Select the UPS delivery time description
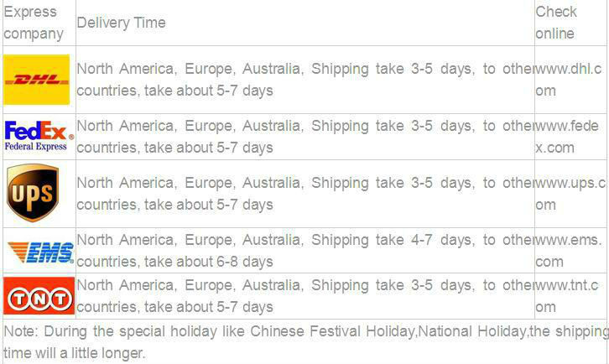This screenshot has width=609, height=364. coord(305,194)
